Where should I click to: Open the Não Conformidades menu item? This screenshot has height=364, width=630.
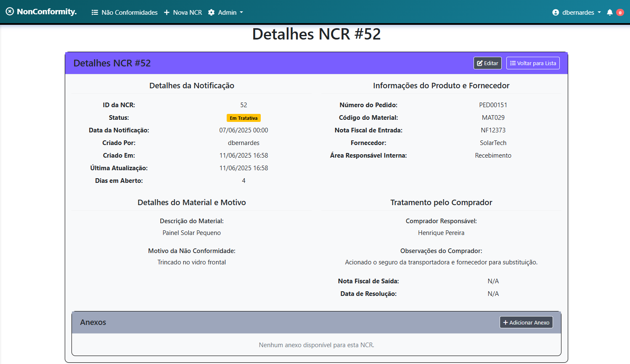129,13
